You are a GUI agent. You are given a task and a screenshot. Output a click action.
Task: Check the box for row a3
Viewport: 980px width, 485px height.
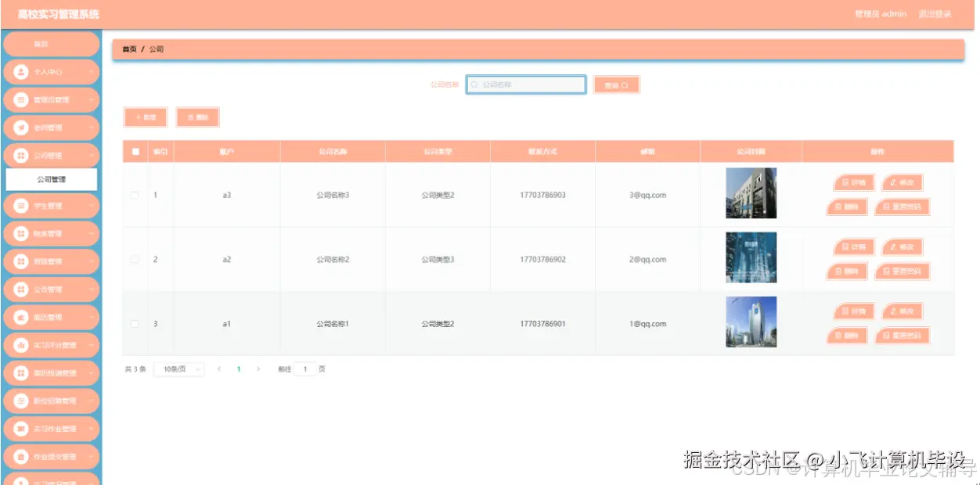click(135, 195)
